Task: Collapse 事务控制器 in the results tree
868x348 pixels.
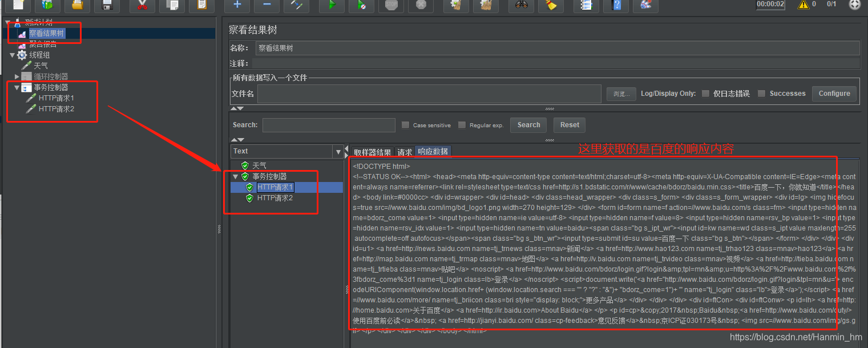Action: (x=235, y=176)
